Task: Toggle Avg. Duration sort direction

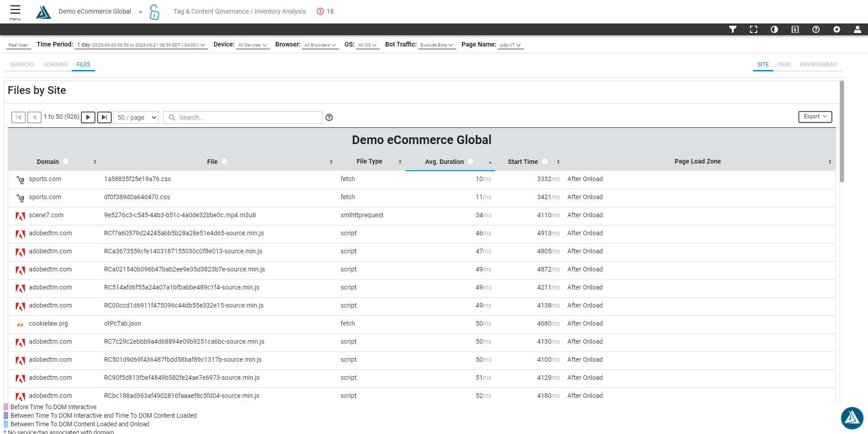Action: tap(490, 162)
